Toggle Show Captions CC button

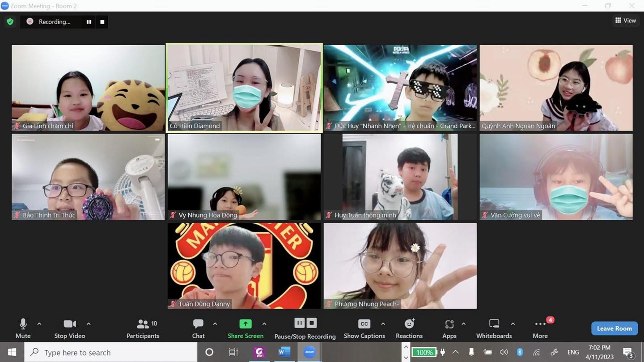(364, 324)
